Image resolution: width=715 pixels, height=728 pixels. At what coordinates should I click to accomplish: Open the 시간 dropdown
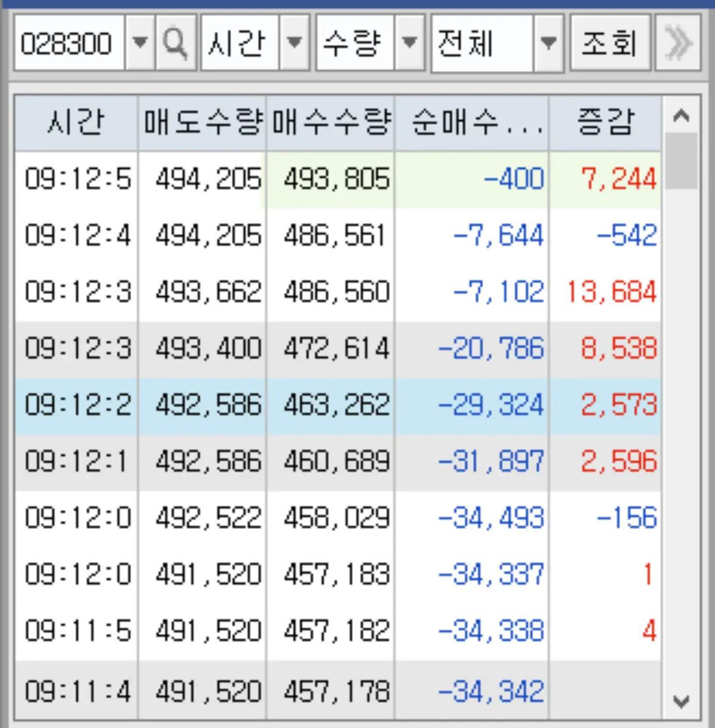click(x=294, y=44)
